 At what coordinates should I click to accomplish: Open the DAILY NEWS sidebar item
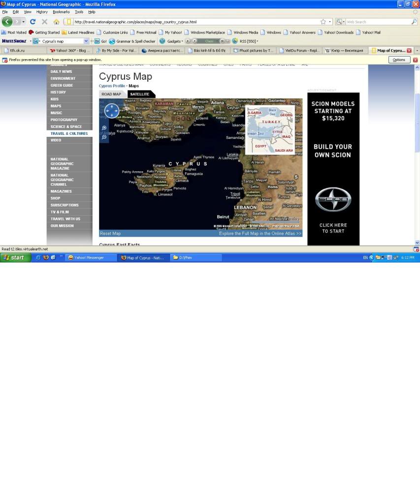[x=69, y=71]
